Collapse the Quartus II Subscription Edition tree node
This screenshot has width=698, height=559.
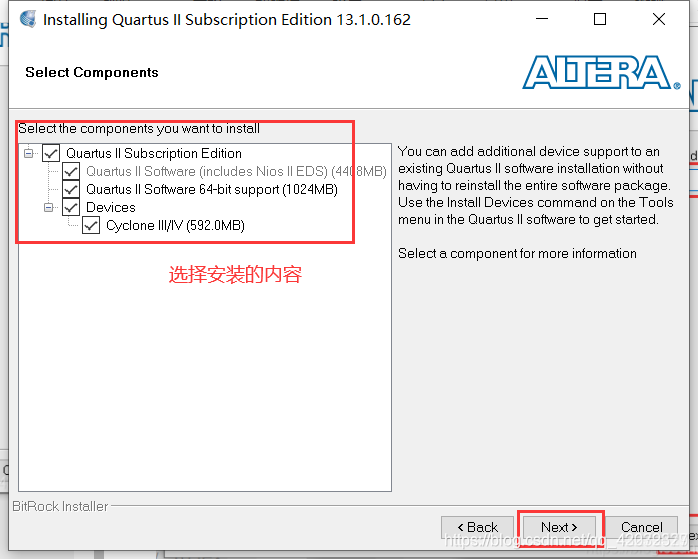coord(28,154)
